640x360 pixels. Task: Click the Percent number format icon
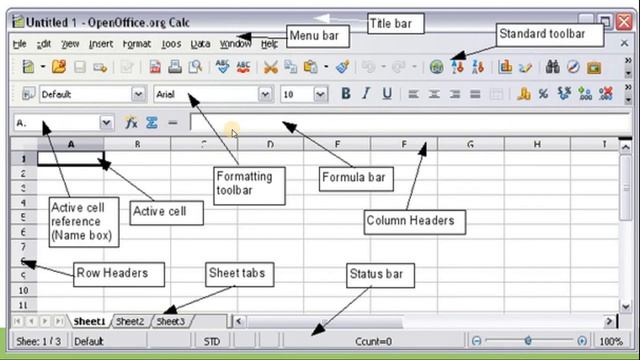[x=543, y=94]
